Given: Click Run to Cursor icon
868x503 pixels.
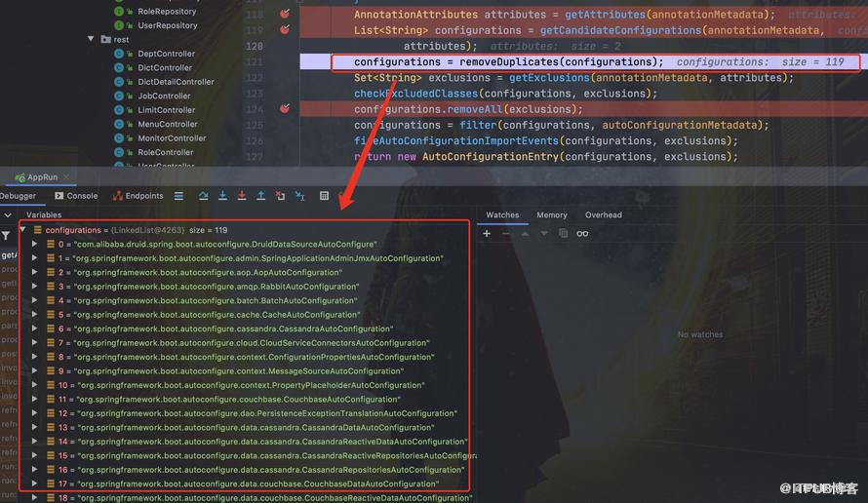Looking at the screenshot, I should coord(300,196).
